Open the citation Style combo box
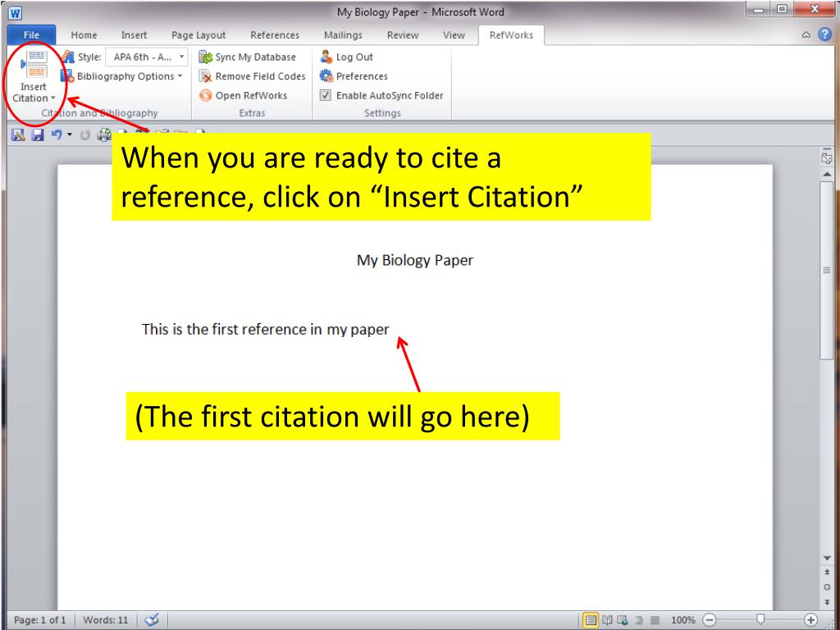The height and width of the screenshot is (630, 840). 146,57
